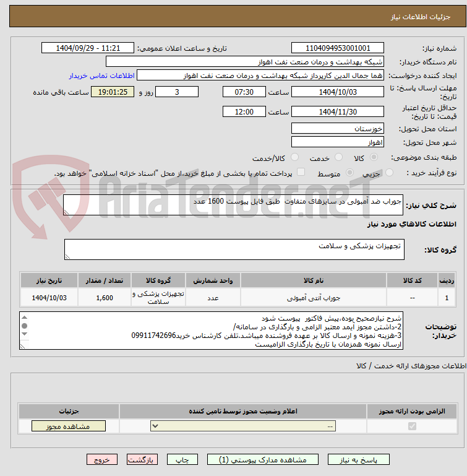This screenshot has height=476, width=467.
Task: Click the need number field 1104094953001001
Action: 338,48
